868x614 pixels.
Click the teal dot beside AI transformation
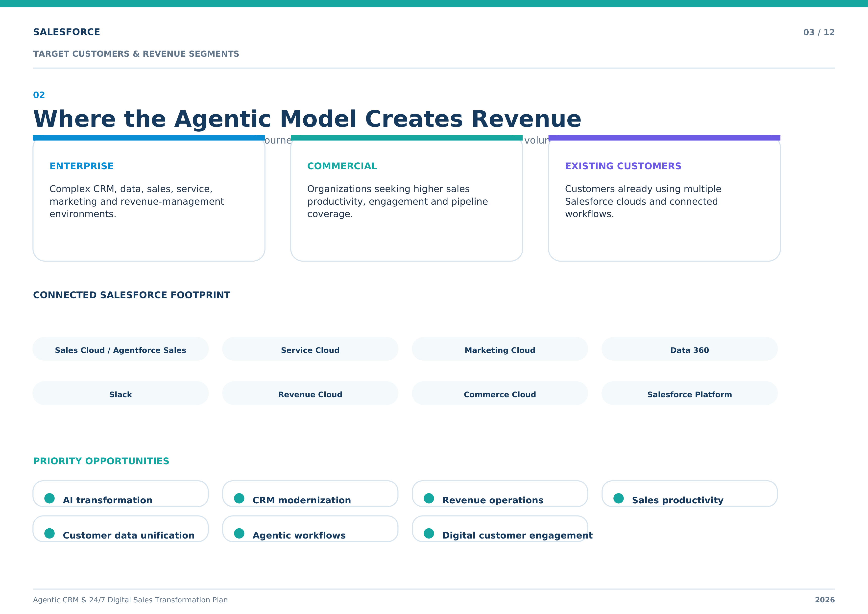tap(49, 498)
